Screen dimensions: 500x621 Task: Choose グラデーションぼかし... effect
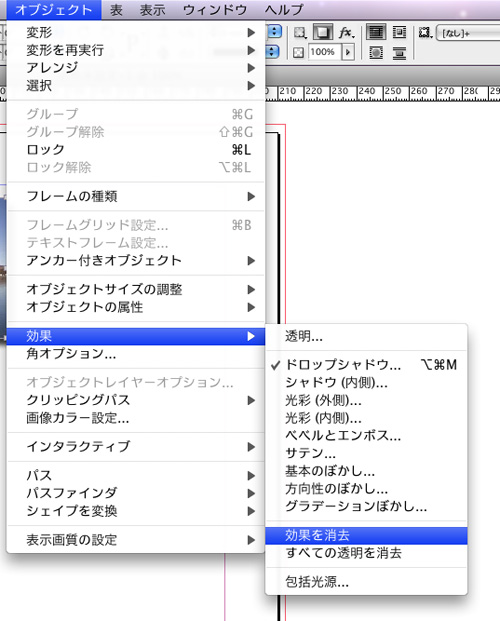coord(366,506)
